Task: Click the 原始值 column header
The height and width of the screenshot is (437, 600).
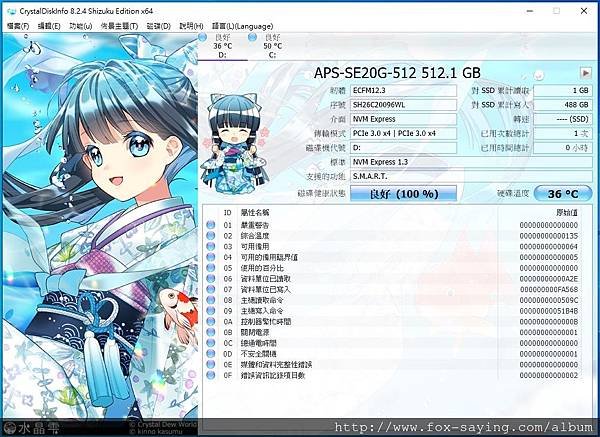Action: pyautogui.click(x=567, y=213)
